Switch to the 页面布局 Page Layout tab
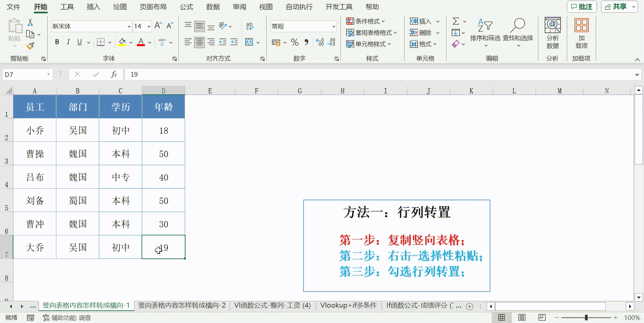The image size is (644, 323). pyautogui.click(x=153, y=7)
